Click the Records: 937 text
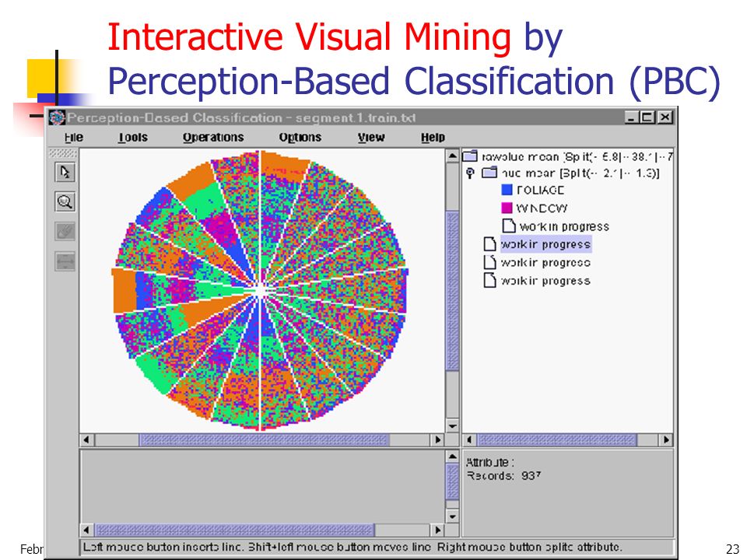747x560 pixels. click(504, 475)
